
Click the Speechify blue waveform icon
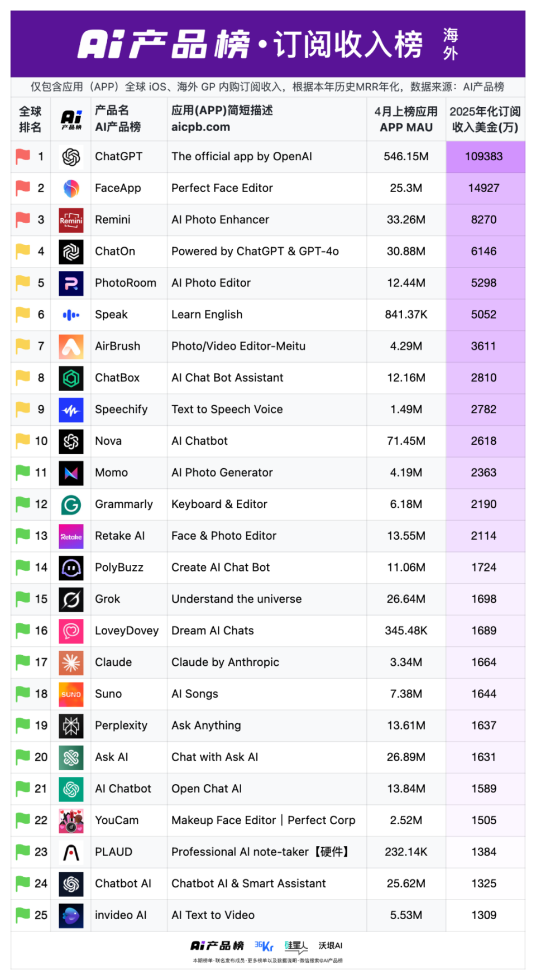coord(71,410)
